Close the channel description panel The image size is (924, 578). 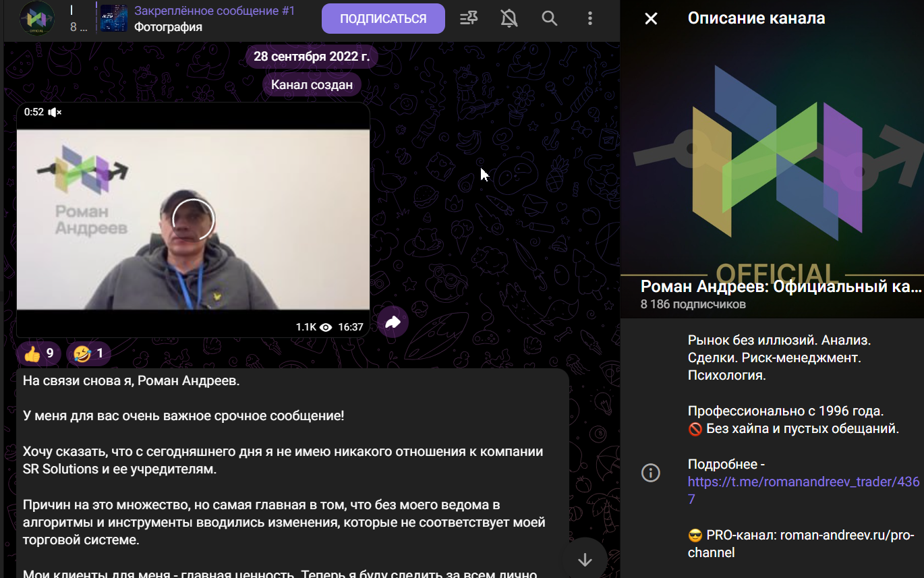651,18
